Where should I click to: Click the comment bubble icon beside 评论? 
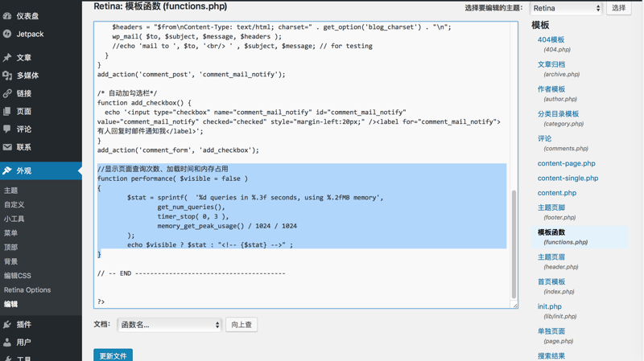pos(7,129)
